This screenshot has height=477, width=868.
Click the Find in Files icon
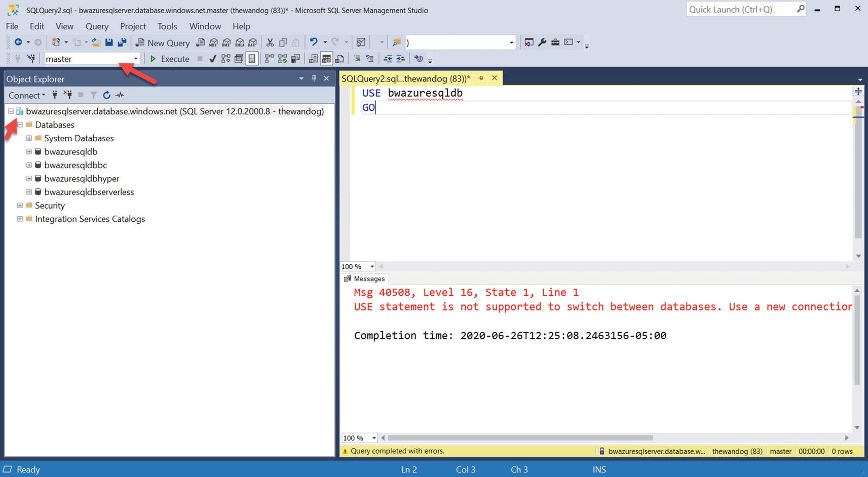pyautogui.click(x=397, y=43)
